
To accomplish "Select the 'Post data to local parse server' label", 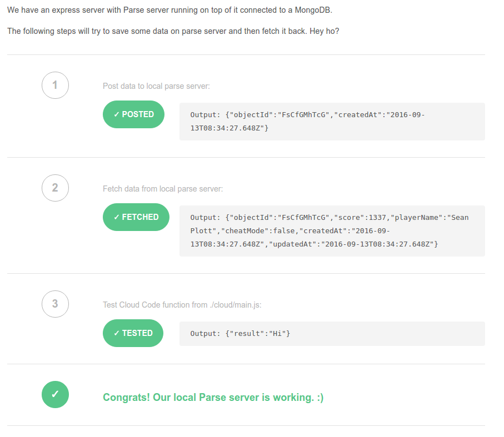I will (x=151, y=86).
